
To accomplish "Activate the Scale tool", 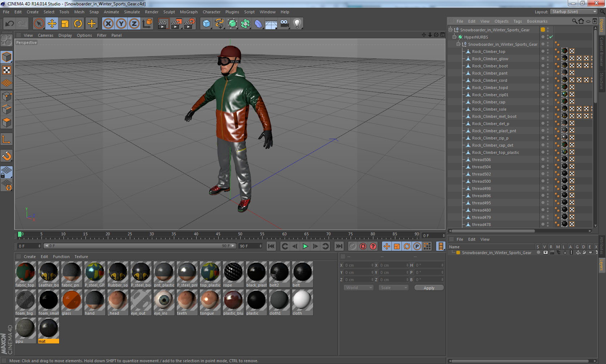I will point(65,24).
